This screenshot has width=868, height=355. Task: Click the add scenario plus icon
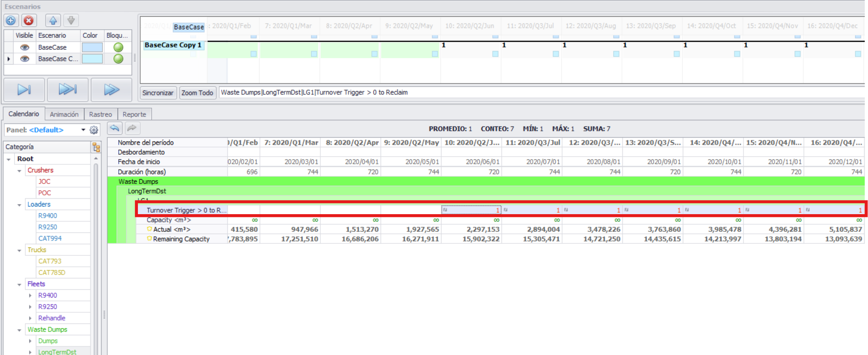coord(11,21)
